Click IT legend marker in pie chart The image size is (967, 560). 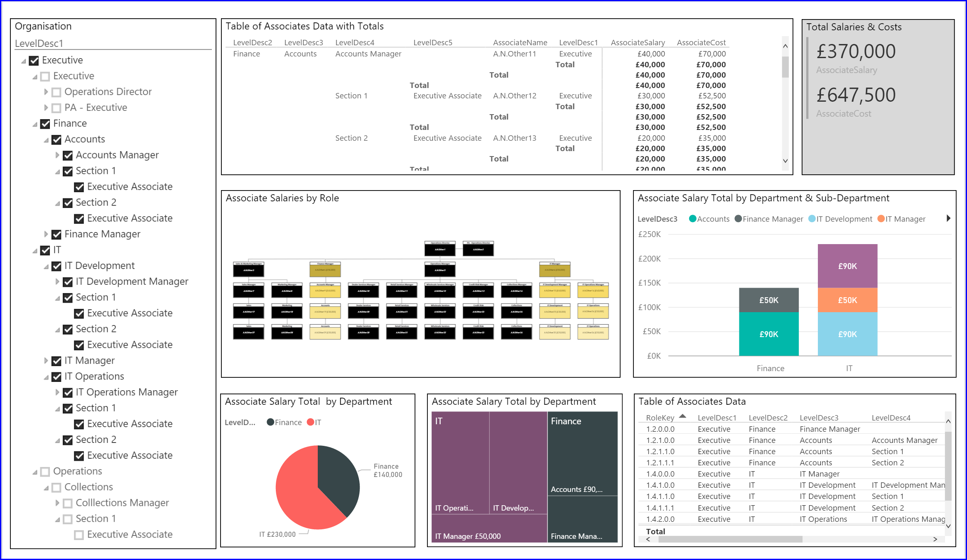(x=310, y=422)
